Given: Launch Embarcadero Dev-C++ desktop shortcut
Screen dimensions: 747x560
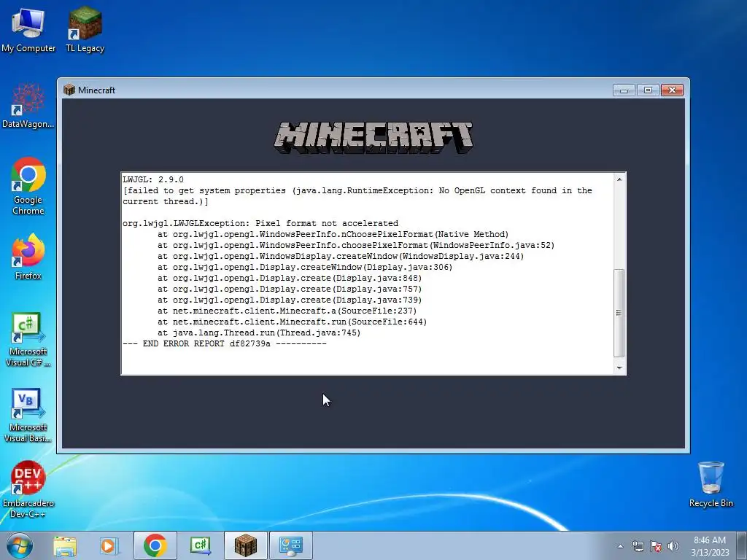Looking at the screenshot, I should point(28,489).
